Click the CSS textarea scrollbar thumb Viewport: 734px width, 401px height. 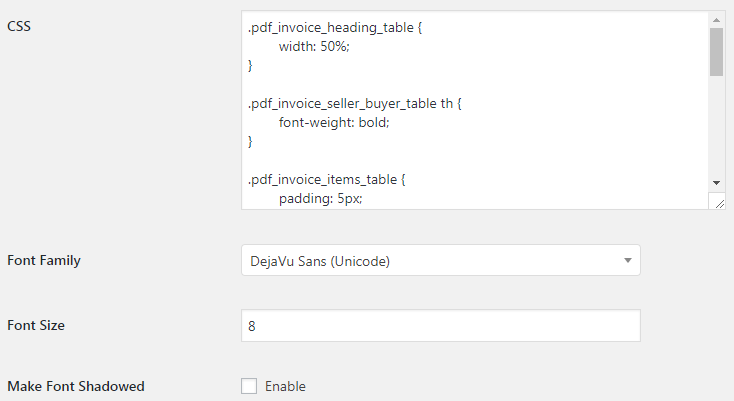716,51
